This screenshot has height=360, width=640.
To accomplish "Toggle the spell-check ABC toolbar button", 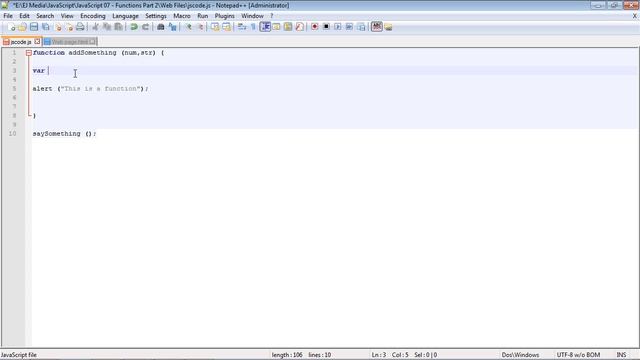I will (377, 27).
